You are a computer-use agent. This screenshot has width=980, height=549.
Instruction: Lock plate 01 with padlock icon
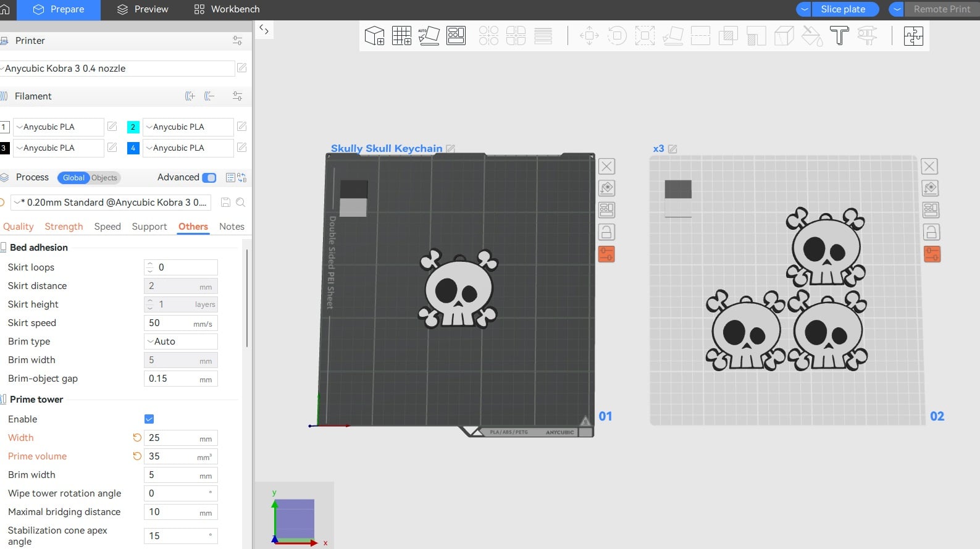point(606,232)
